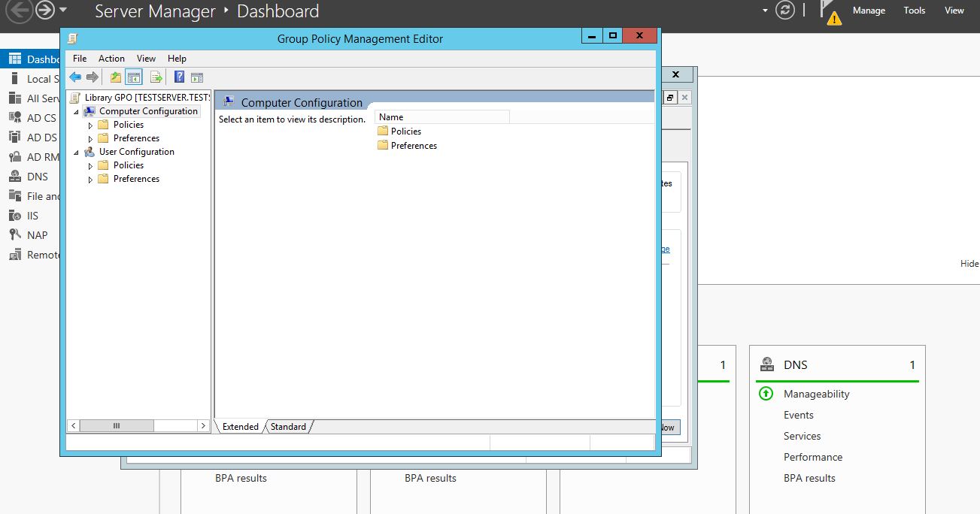Viewport: 980px width, 514px height.
Task: Open the navigation history dropdown arrow
Action: 63,11
